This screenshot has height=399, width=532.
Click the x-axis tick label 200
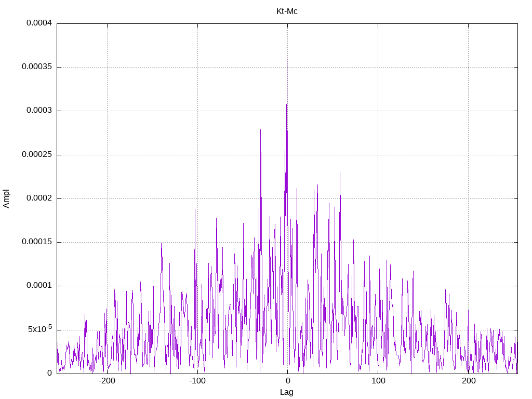[468, 381]
